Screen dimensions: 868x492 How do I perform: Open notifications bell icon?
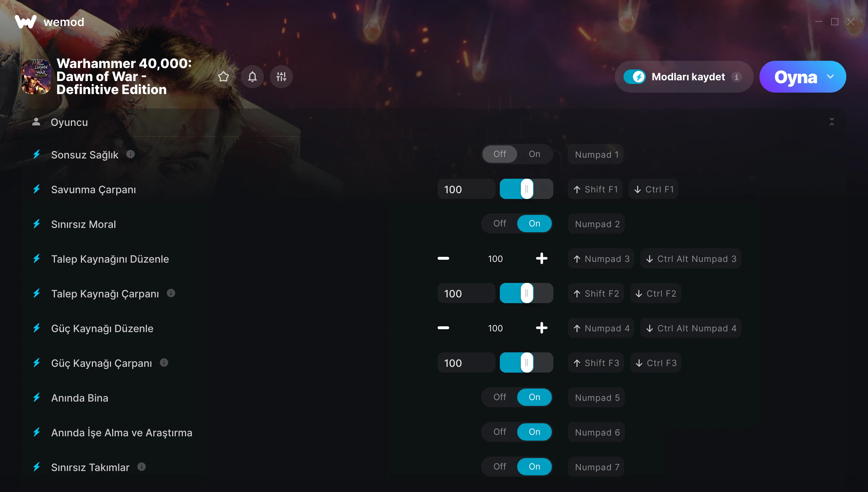coord(252,77)
